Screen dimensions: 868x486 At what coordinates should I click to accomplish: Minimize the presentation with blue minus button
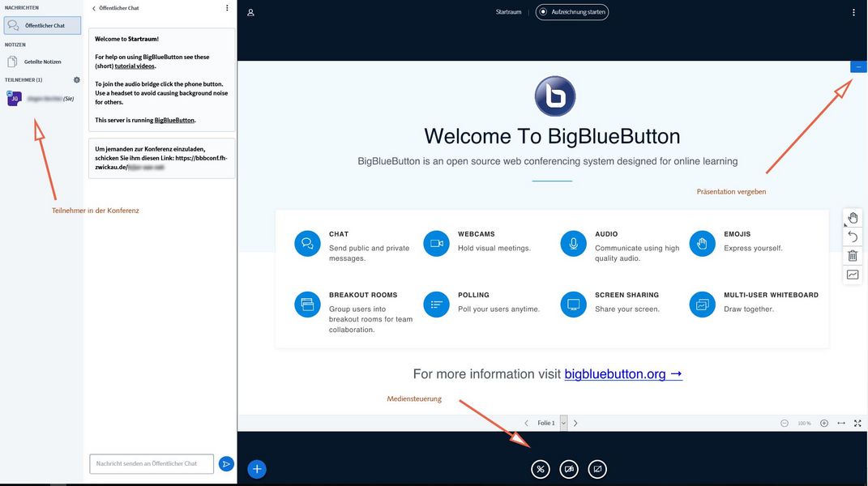pos(858,67)
